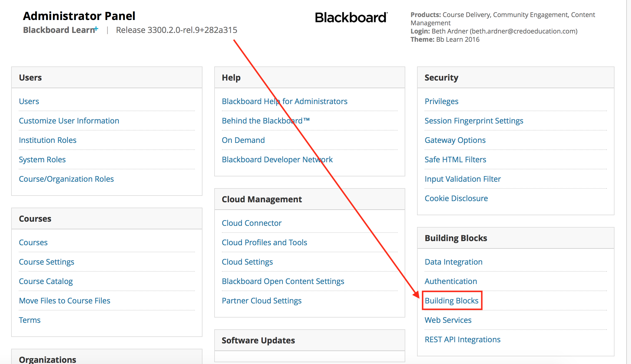This screenshot has height=364, width=631.
Task: Open the Authentication link
Action: 451,281
